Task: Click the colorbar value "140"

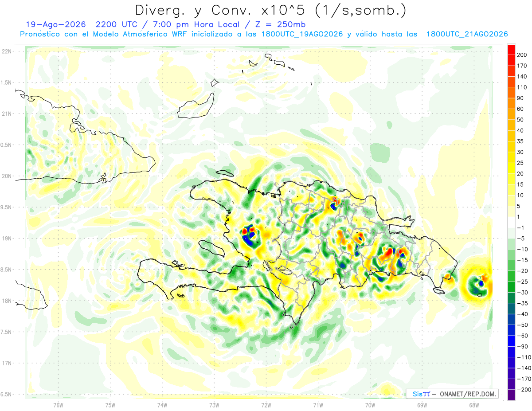Action: pos(521,77)
